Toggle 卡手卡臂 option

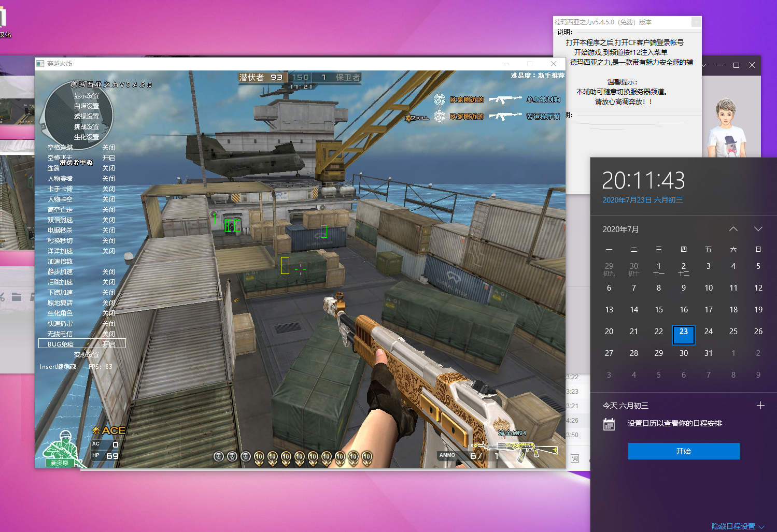[81, 189]
